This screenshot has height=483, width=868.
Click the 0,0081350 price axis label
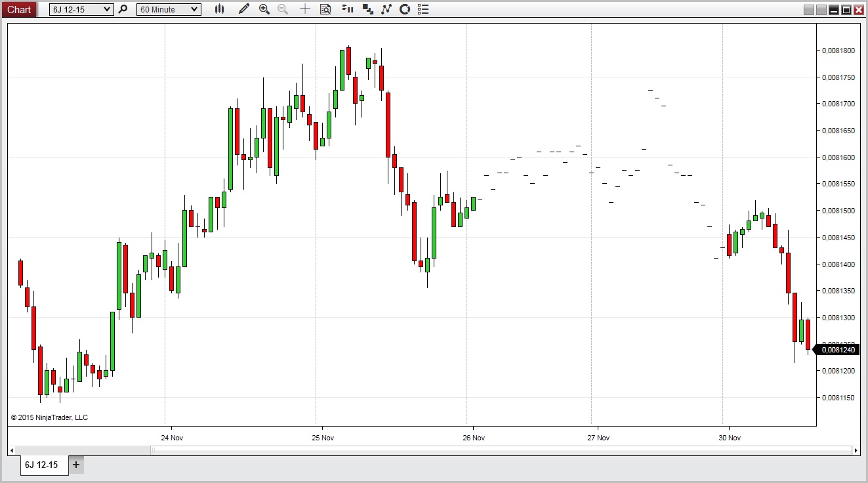point(837,291)
